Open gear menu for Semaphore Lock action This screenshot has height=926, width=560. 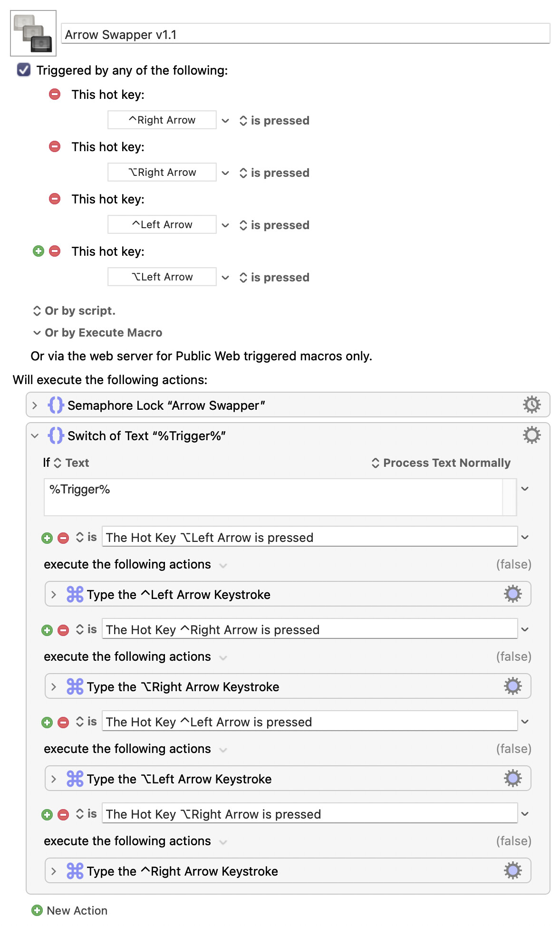(531, 405)
